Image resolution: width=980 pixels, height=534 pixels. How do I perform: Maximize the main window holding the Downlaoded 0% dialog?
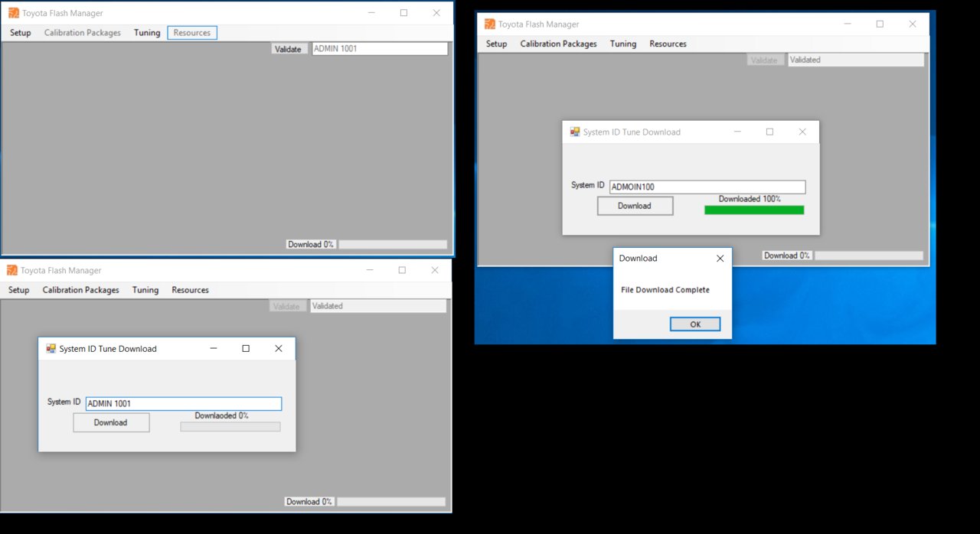(402, 270)
